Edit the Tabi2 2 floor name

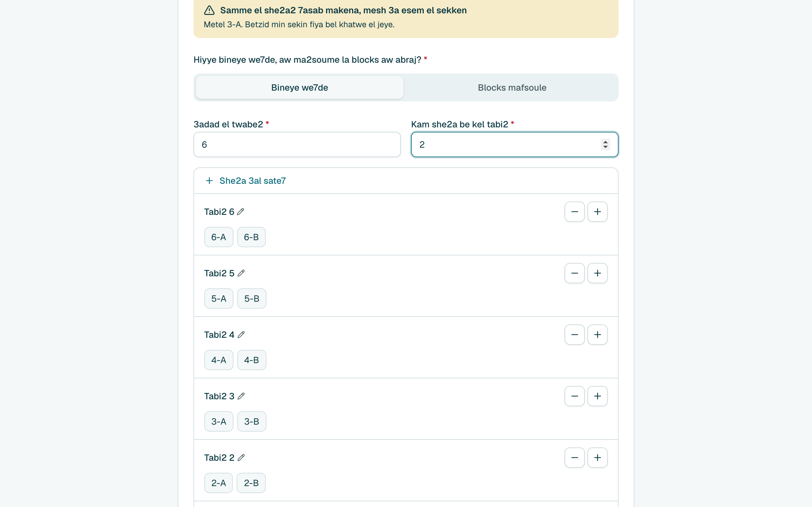(241, 458)
